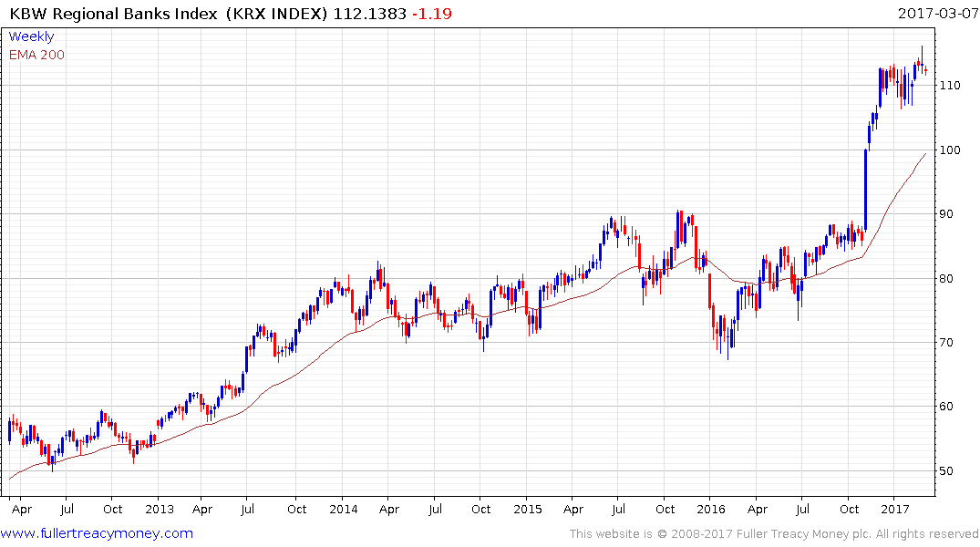This screenshot has width=980, height=547.
Task: Click the 100 price axis label
Action: click(950, 150)
